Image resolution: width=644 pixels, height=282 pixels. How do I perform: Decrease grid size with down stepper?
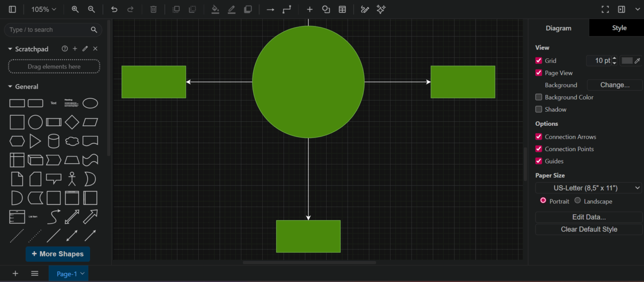pos(615,63)
